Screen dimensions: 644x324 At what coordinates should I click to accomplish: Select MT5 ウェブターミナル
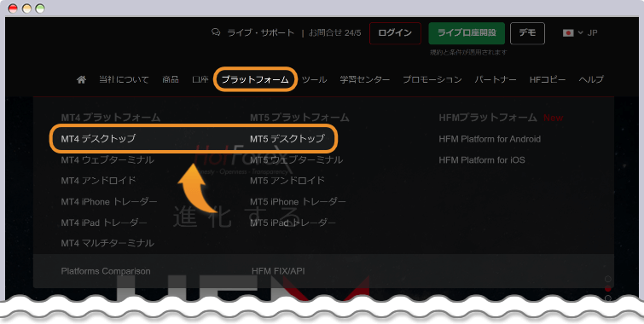click(297, 159)
